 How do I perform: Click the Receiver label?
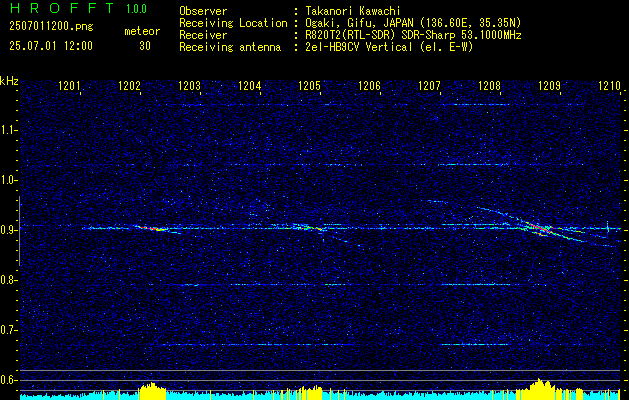(203, 35)
